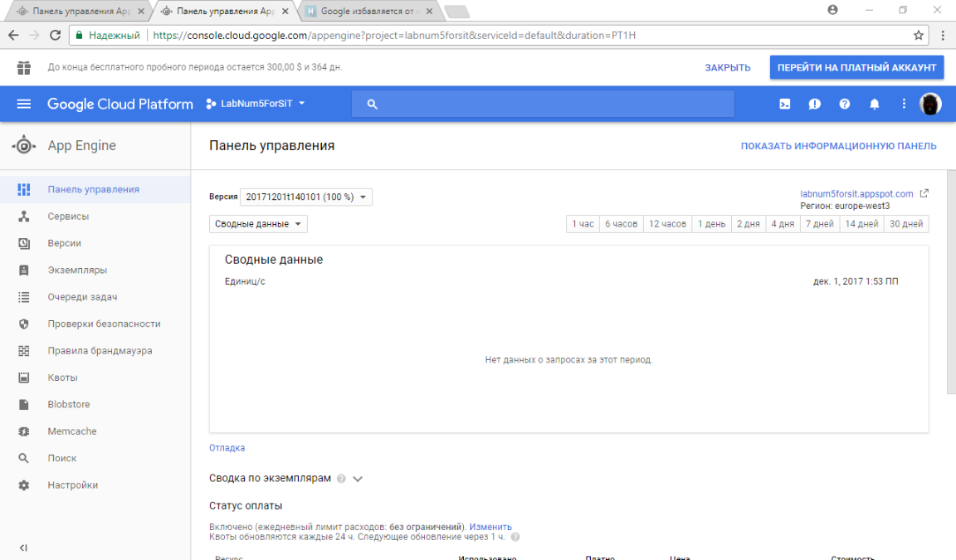956x560 pixels.
Task: Open Сервисы in the sidebar
Action: pos(95,217)
